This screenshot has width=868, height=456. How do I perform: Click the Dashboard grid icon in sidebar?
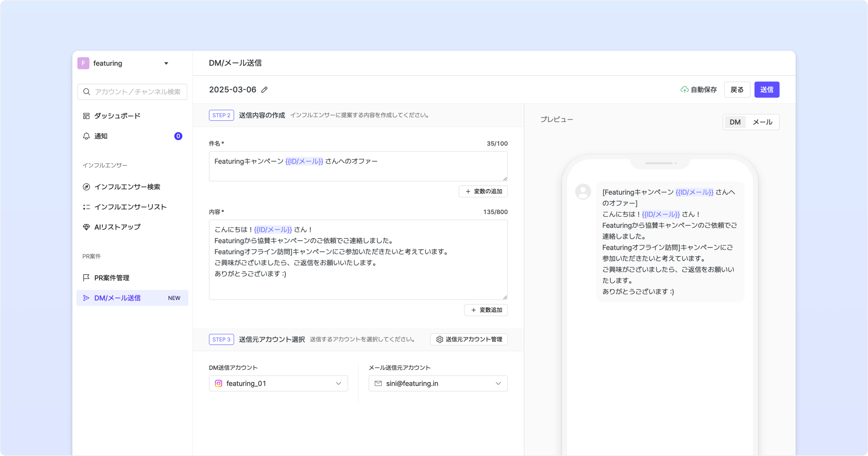pyautogui.click(x=86, y=116)
